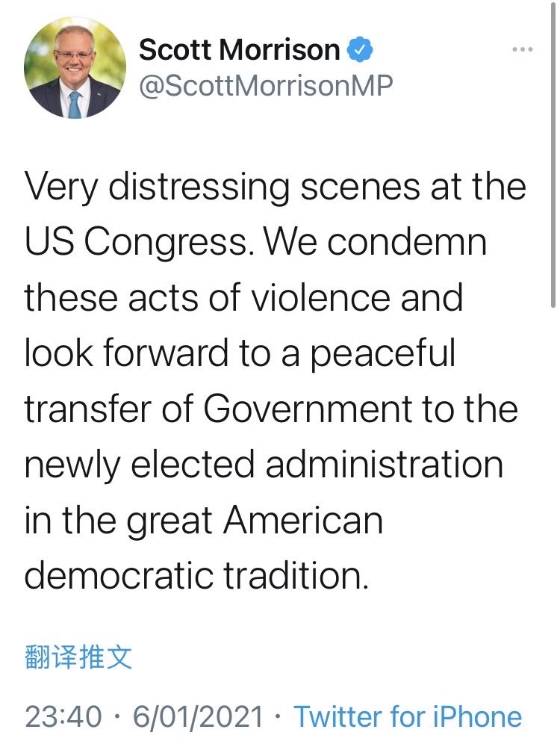
Task: Open the tweet's more options menu
Action: [522, 50]
